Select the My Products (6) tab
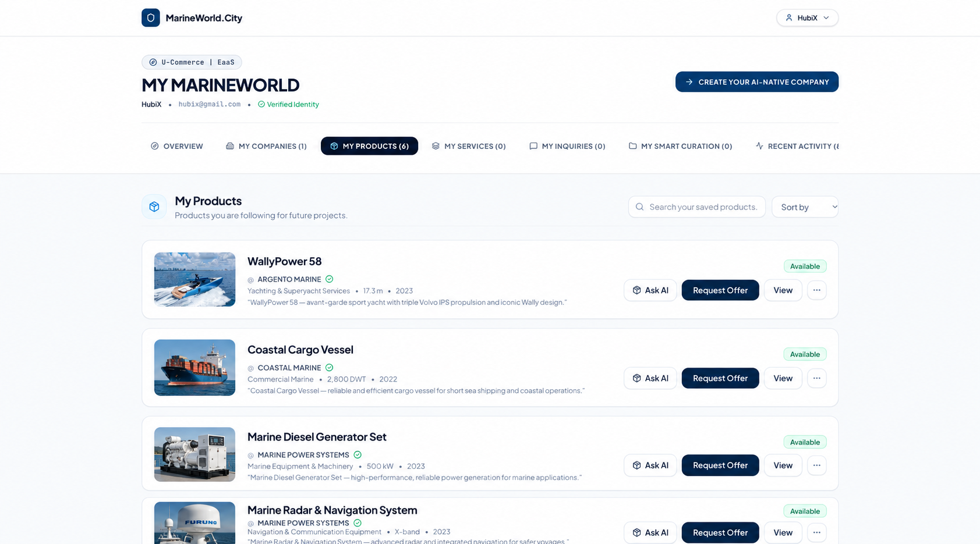980x544 pixels. coord(369,146)
